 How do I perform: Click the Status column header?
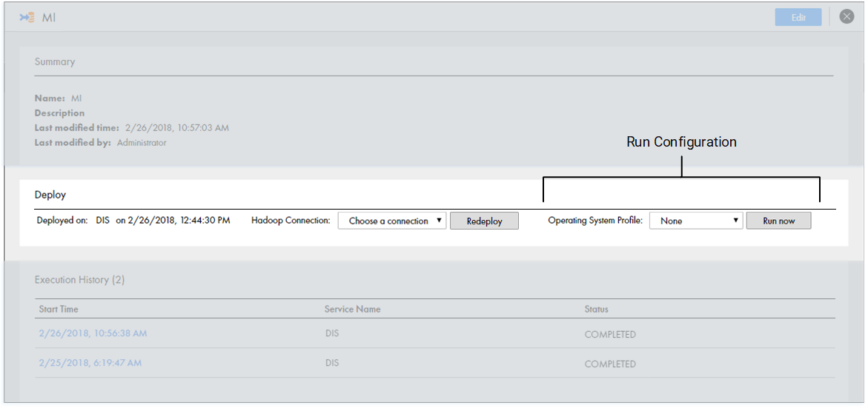596,309
